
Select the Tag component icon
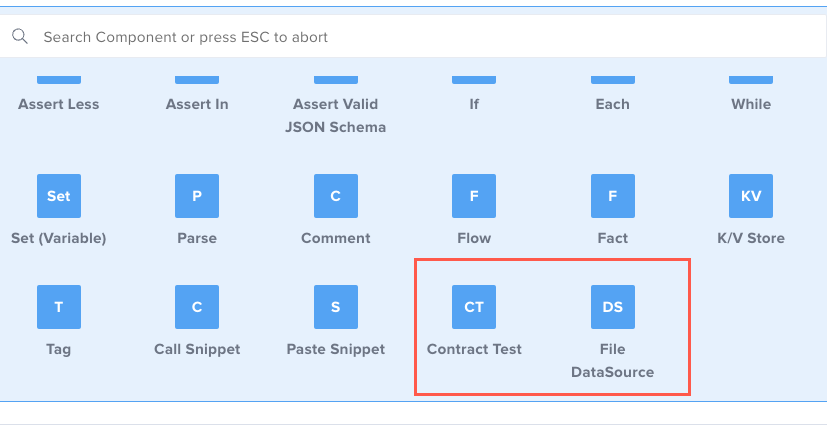coord(59,307)
